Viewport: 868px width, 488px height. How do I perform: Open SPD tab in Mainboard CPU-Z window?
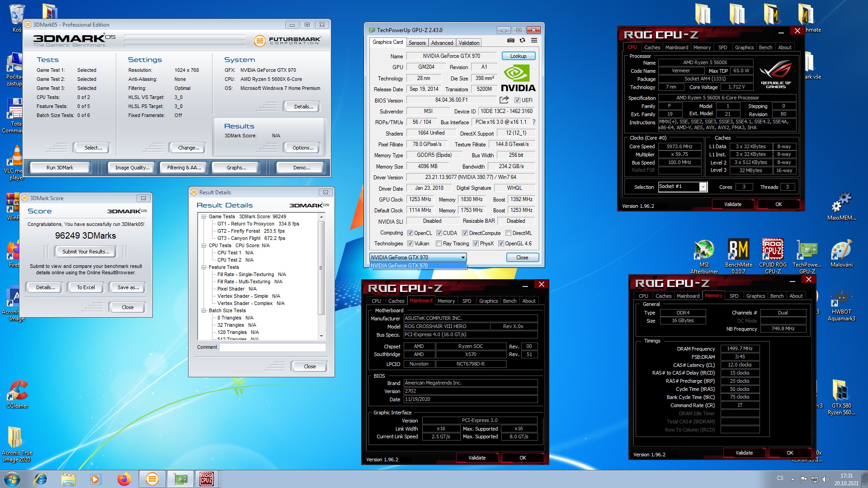467,301
